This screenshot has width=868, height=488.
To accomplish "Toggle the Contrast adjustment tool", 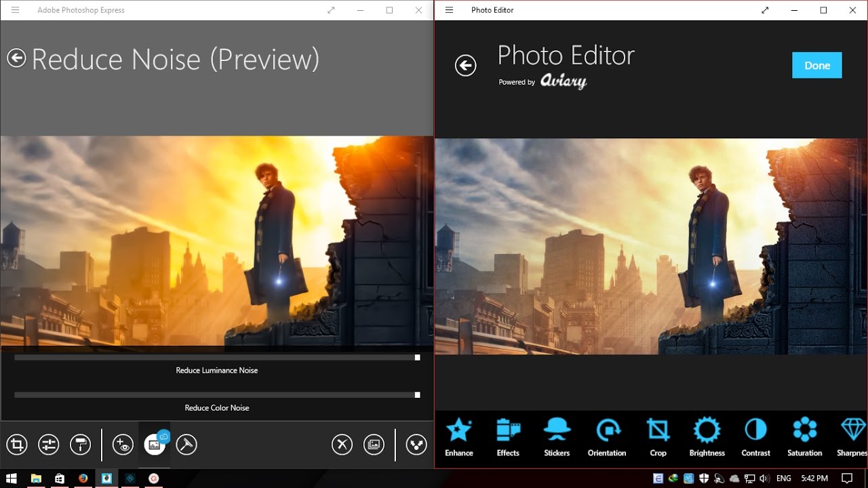I will click(755, 437).
